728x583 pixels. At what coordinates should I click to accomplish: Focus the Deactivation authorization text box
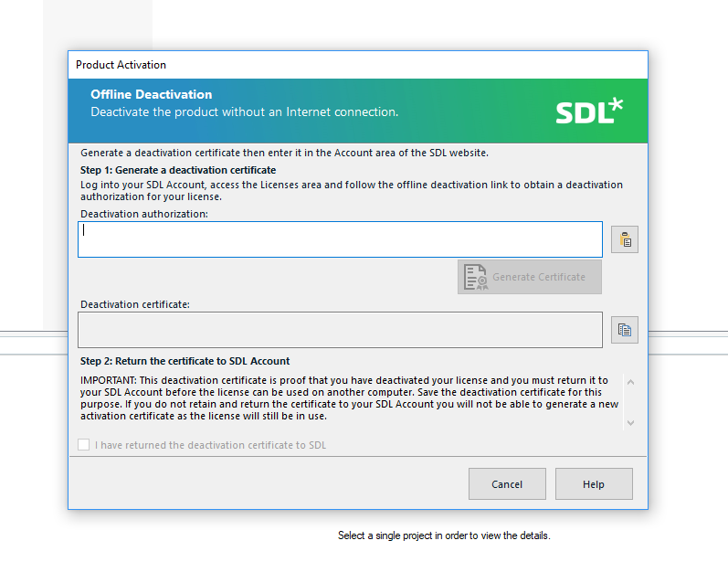pos(341,239)
